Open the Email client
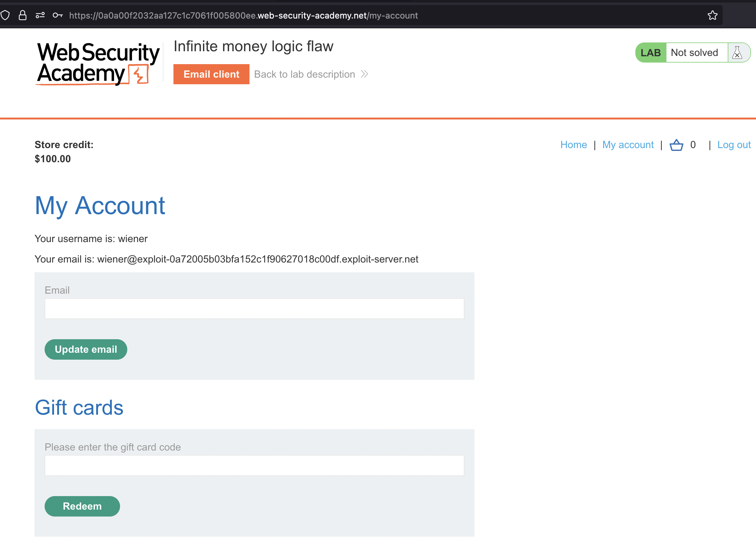The width and height of the screenshot is (756, 542). 211,74
